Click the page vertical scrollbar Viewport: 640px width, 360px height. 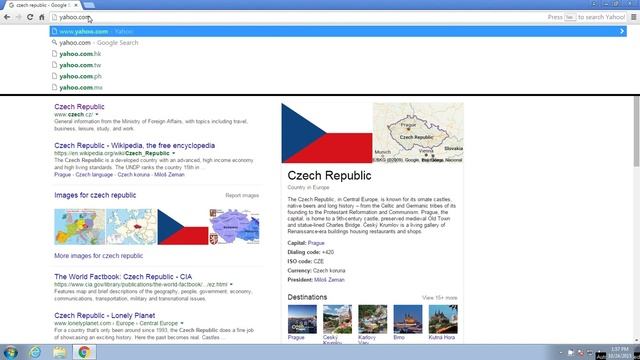click(x=636, y=131)
